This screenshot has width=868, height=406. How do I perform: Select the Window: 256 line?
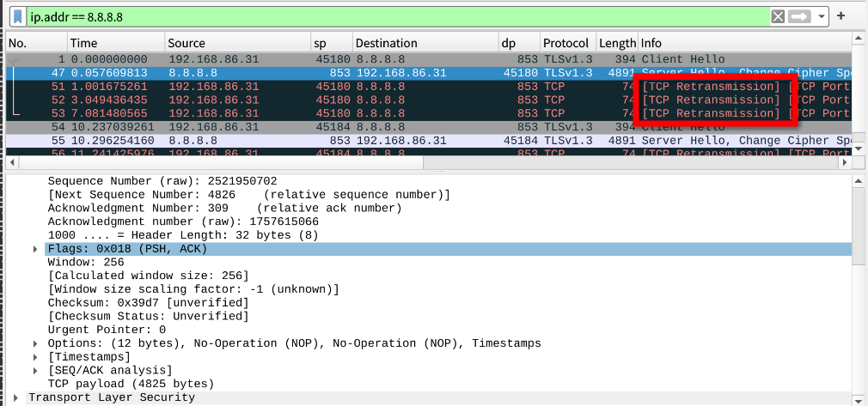[x=86, y=262]
